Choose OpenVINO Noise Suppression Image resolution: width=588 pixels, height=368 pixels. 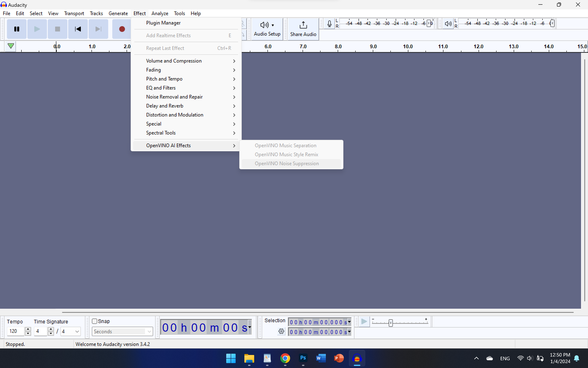tap(291, 164)
